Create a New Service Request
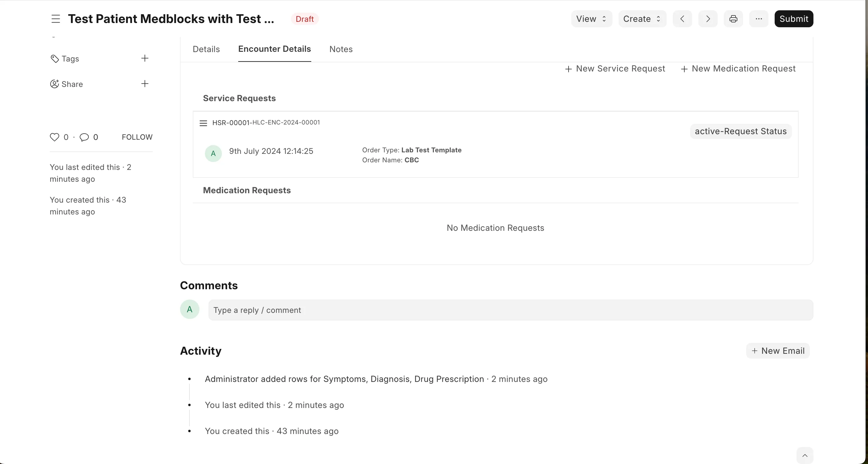 (615, 69)
